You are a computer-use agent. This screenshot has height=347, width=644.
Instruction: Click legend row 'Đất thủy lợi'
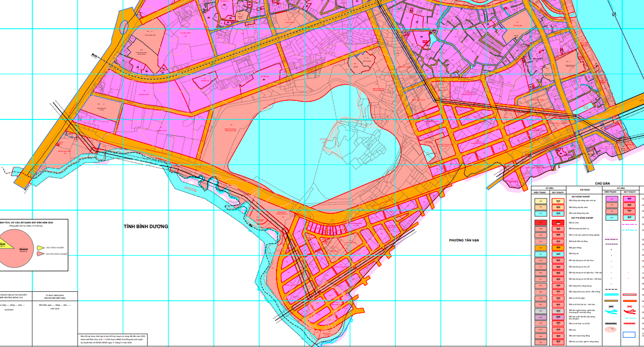click(x=574, y=254)
